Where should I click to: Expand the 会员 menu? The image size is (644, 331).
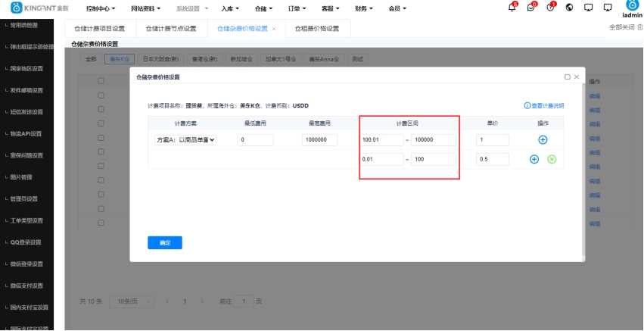coord(397,8)
